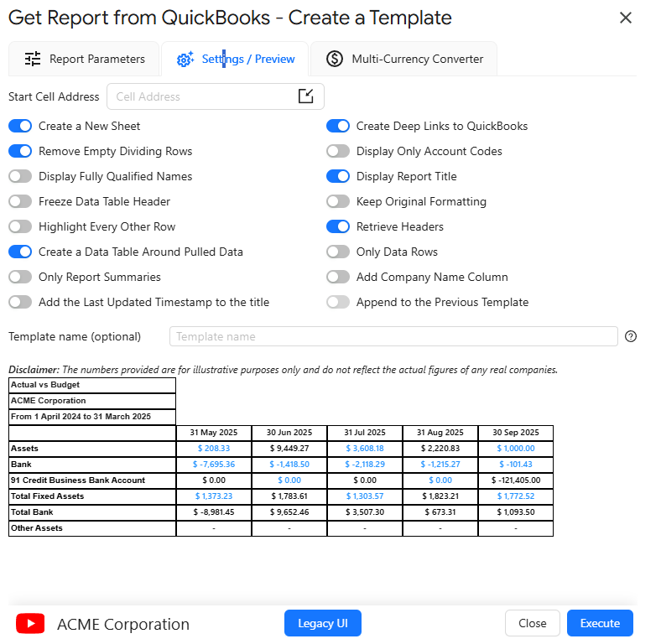
Task: Turn on Add Company Name Column
Action: click(x=338, y=277)
